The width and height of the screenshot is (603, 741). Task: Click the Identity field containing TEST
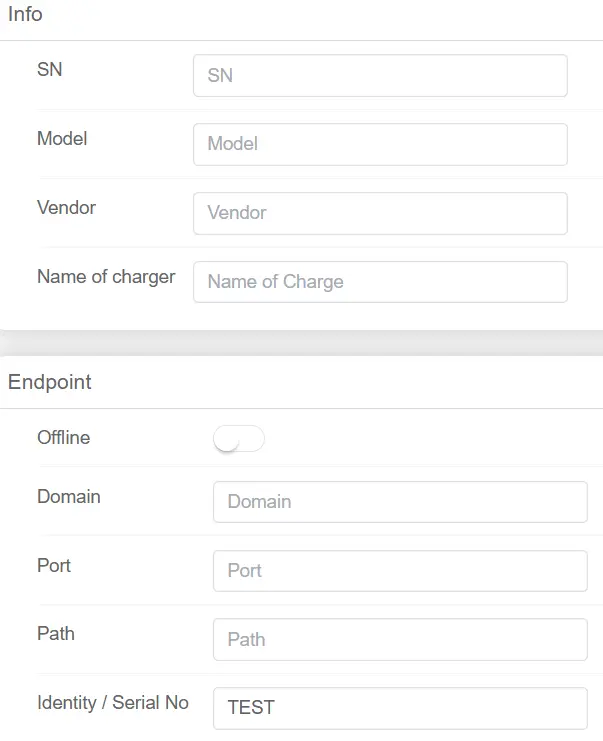[400, 708]
